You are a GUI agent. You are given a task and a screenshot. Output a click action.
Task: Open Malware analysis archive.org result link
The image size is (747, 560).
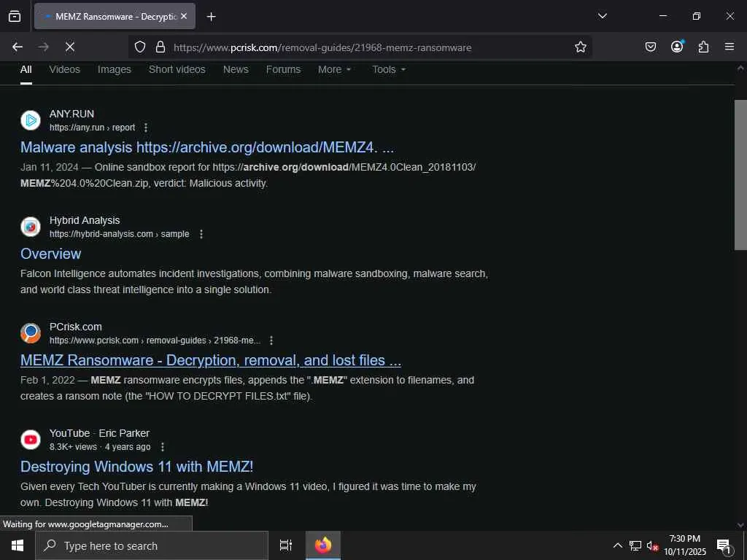(207, 147)
